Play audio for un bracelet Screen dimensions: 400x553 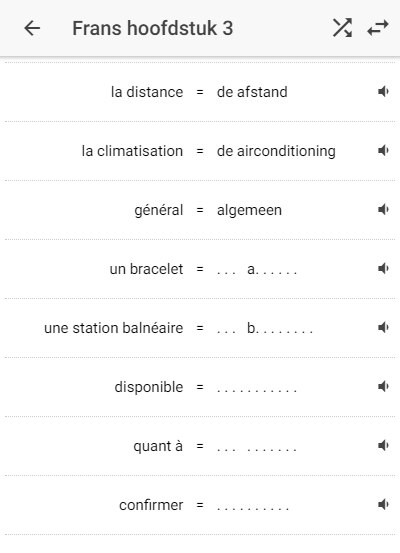(x=383, y=268)
